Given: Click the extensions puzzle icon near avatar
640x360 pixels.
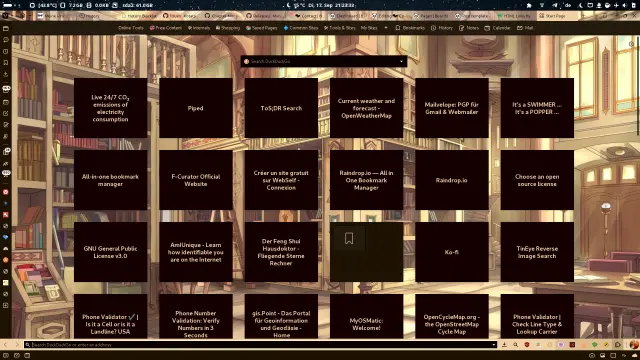Looking at the screenshot, I should 618,345.
